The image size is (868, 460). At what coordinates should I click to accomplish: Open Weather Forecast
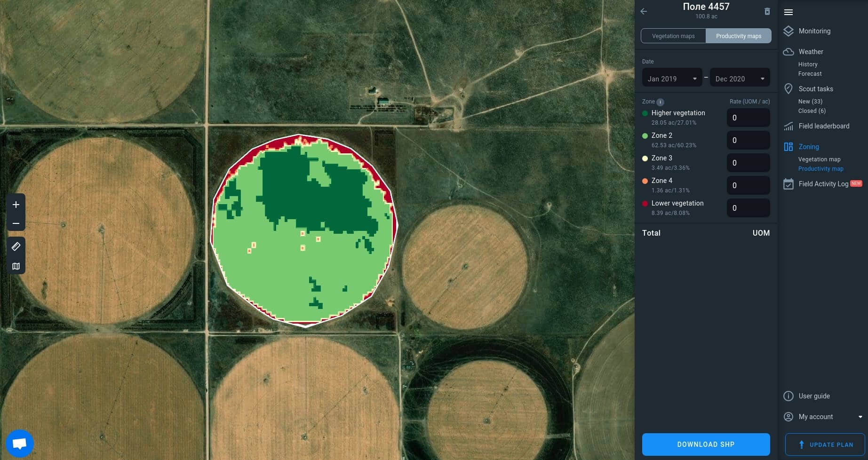[810, 74]
